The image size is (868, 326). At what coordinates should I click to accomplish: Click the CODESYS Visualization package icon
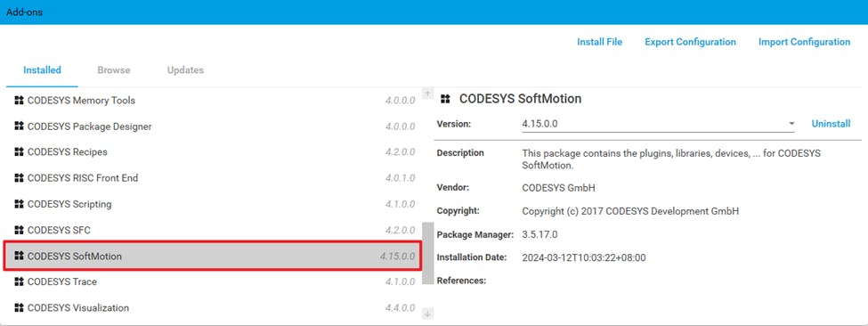coord(20,307)
